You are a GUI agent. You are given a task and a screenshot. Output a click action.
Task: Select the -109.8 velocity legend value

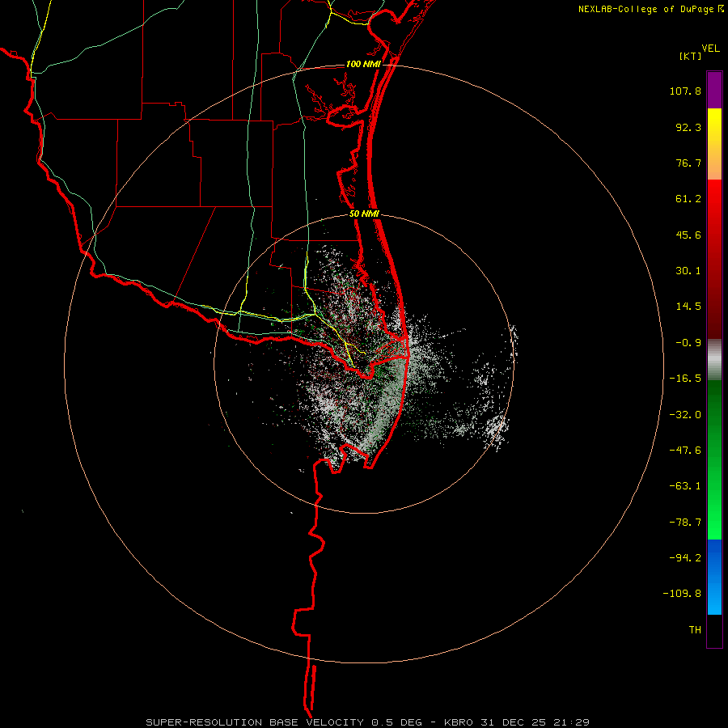click(682, 594)
